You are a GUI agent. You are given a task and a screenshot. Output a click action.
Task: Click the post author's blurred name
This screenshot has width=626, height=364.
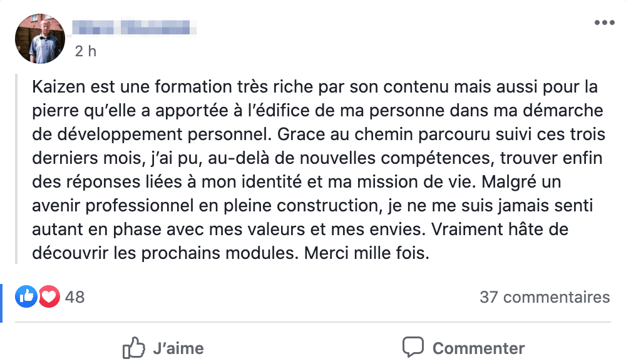(133, 28)
